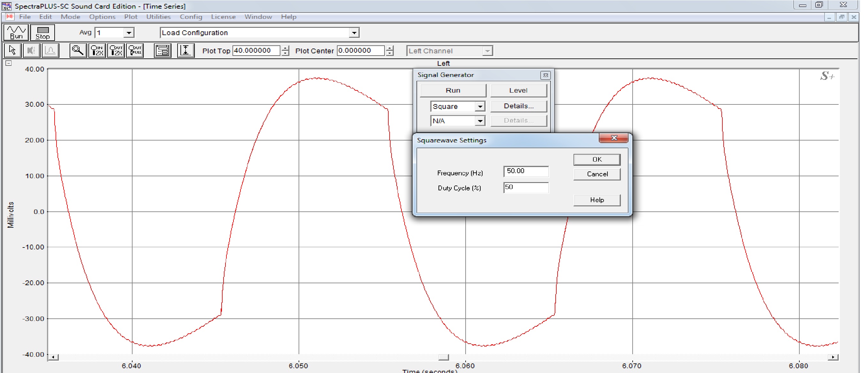Screen dimensions: 868x373
Task: Zoom out 2X on the plot
Action: pos(116,50)
